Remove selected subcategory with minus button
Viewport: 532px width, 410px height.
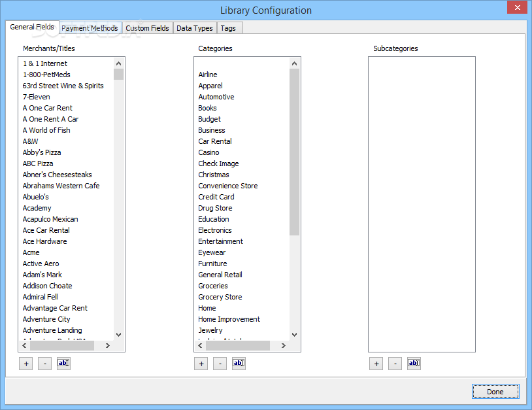395,364
